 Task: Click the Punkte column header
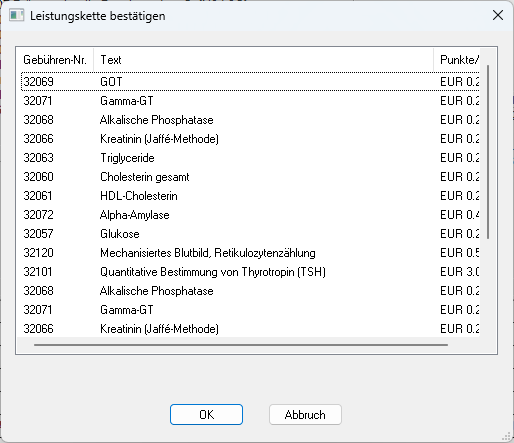coord(457,60)
